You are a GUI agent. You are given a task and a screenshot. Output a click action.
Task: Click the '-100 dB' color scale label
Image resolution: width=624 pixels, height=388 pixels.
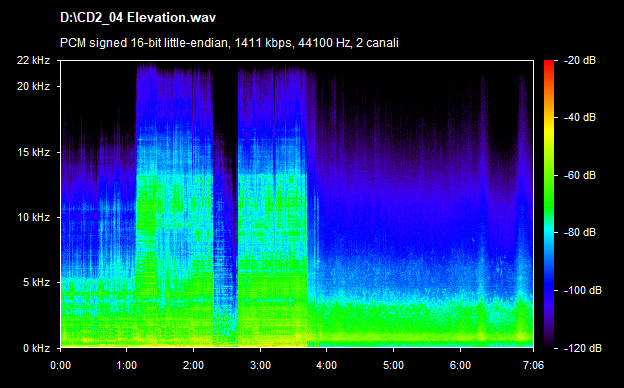(583, 291)
